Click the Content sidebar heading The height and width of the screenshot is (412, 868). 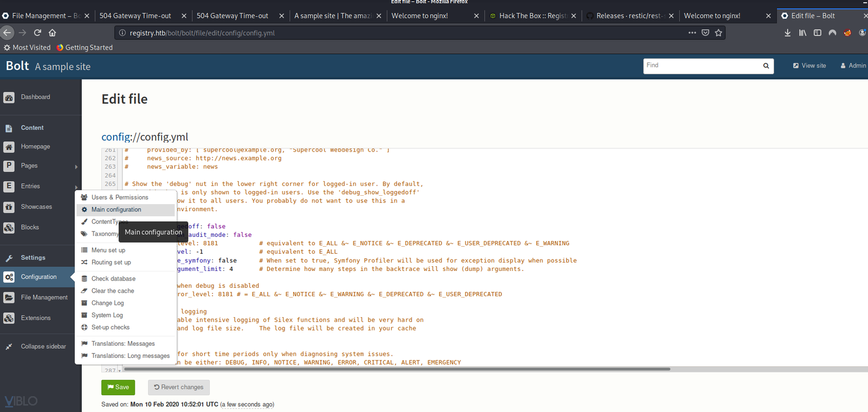32,128
